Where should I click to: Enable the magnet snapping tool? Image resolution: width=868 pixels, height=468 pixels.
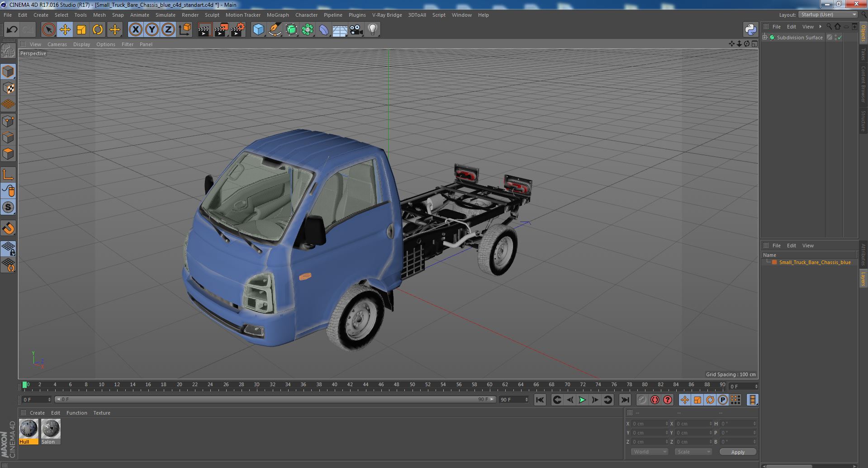click(x=8, y=228)
